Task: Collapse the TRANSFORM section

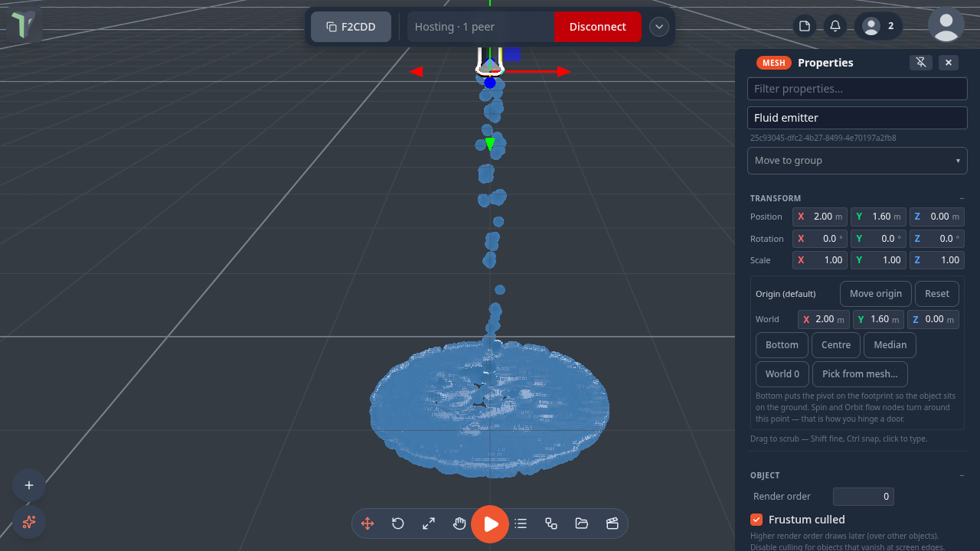Action: click(962, 198)
